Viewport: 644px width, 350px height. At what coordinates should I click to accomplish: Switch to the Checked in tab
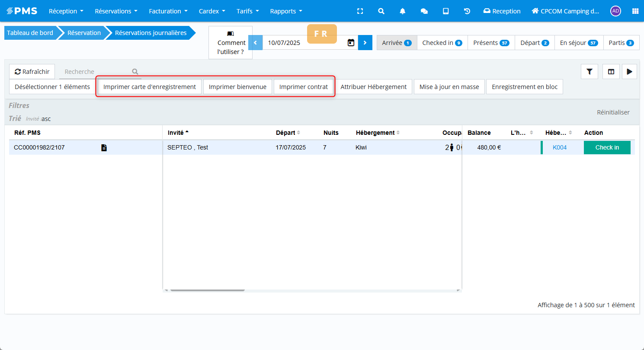pos(442,43)
